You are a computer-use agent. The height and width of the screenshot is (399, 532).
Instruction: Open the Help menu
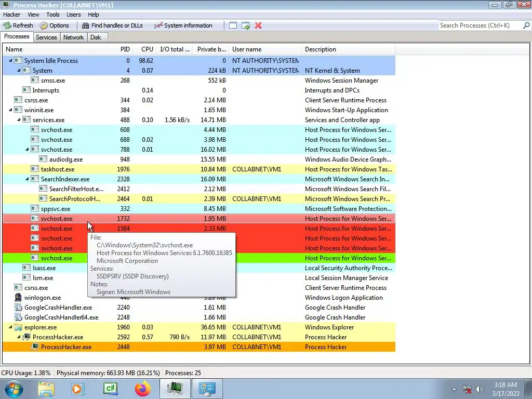click(94, 15)
